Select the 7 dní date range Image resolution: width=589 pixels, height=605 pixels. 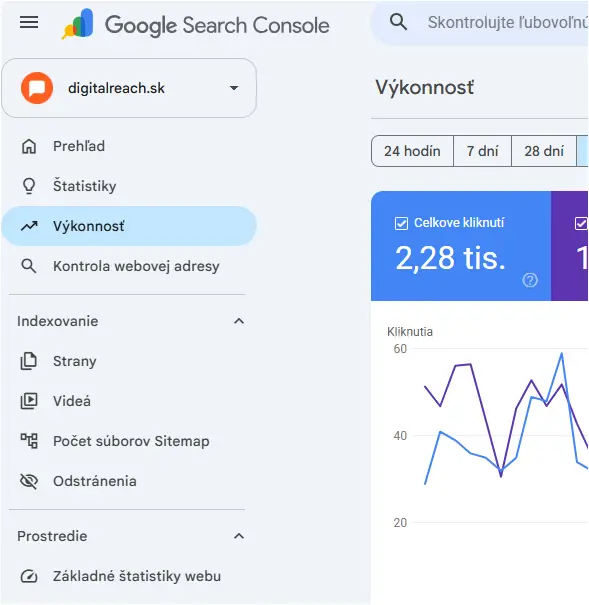tap(482, 151)
